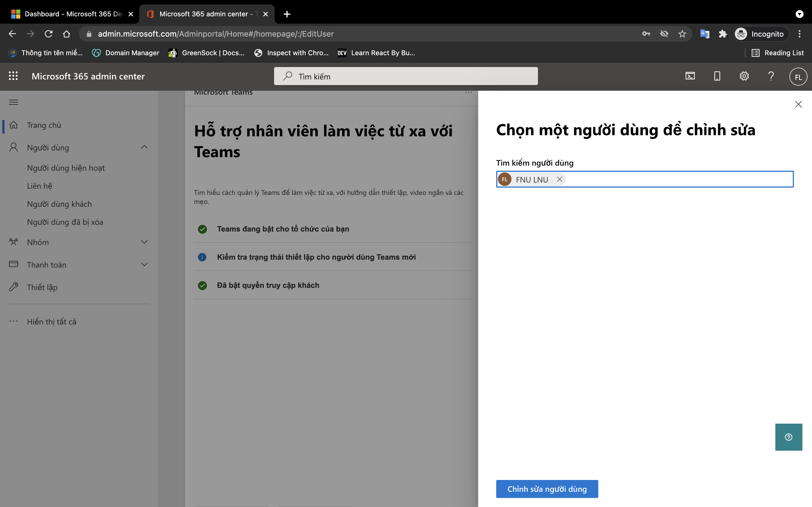Expand the Thanh toán section
The height and width of the screenshot is (507, 812).
(144, 264)
